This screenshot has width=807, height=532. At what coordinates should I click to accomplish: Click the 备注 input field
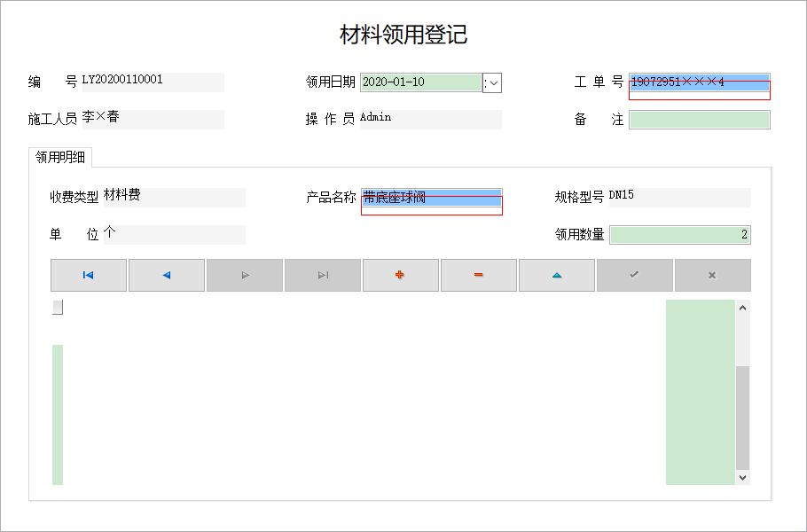[x=700, y=120]
